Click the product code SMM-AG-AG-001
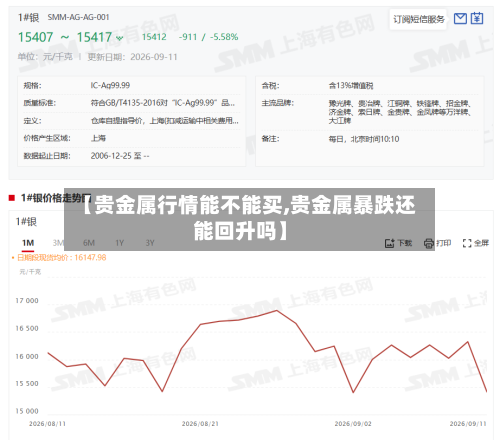Image resolution: width=500 pixels, height=440 pixels. (78, 17)
